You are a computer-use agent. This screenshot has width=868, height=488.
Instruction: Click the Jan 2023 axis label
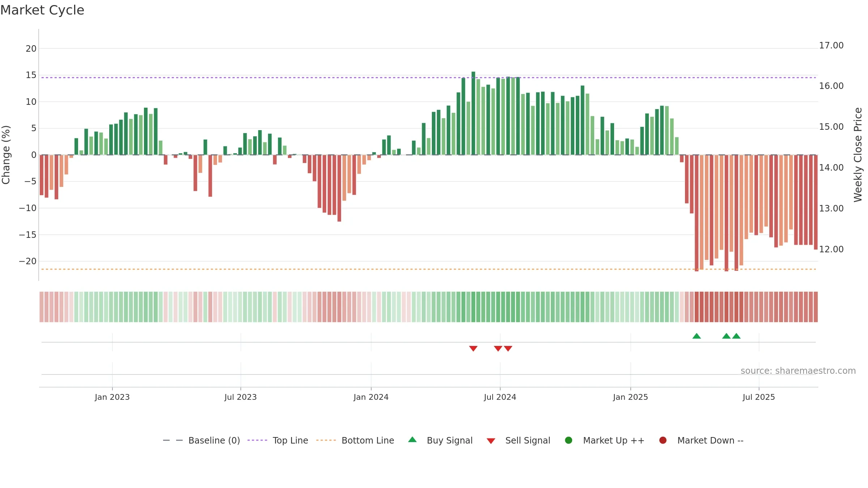pos(112,397)
